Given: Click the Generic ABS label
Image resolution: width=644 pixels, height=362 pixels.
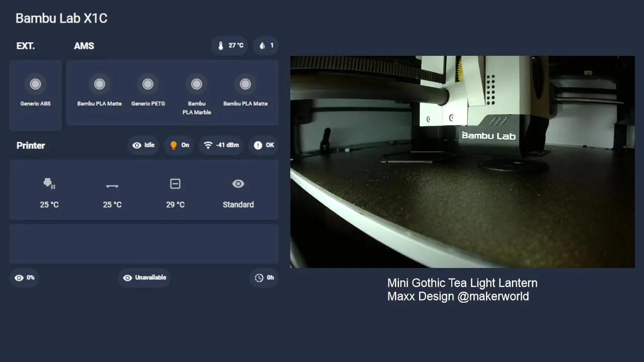Looking at the screenshot, I should (35, 104).
